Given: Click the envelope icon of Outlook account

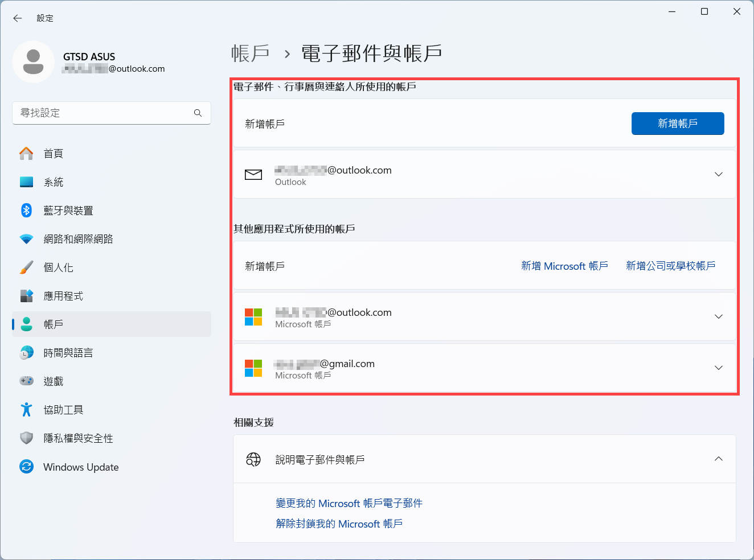Looking at the screenshot, I should (253, 175).
